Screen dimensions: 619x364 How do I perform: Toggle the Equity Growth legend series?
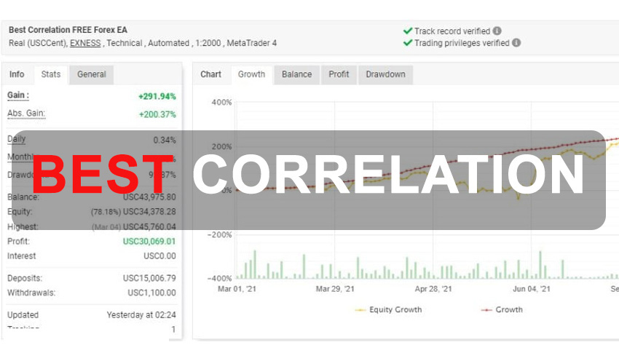click(x=388, y=310)
